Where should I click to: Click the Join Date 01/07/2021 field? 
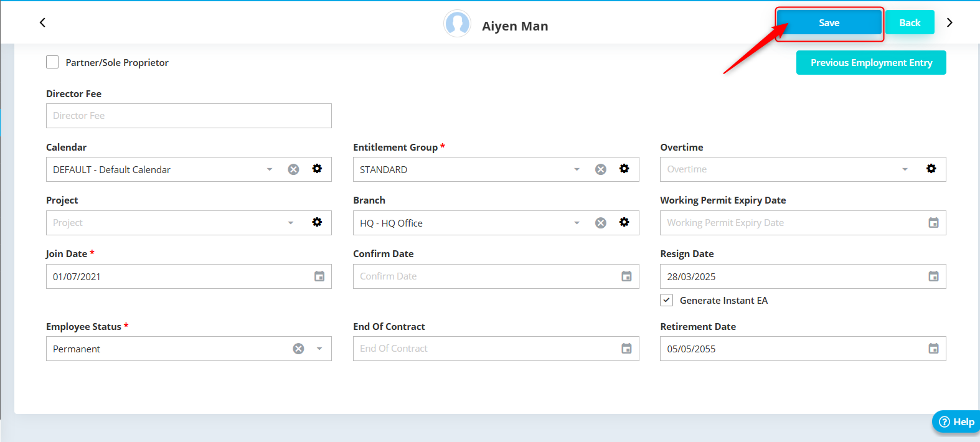pyautogui.click(x=189, y=276)
